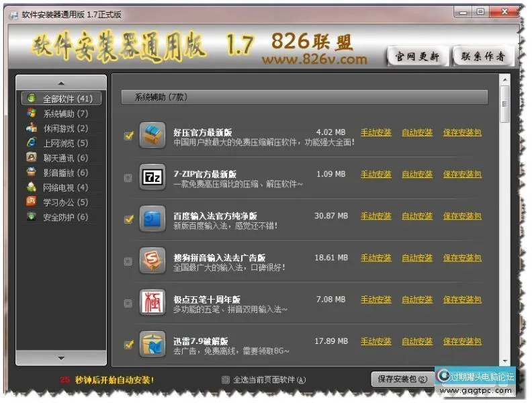Click the WPS icon beside 学习办公
This screenshot has width=532, height=403.
[x=32, y=201]
